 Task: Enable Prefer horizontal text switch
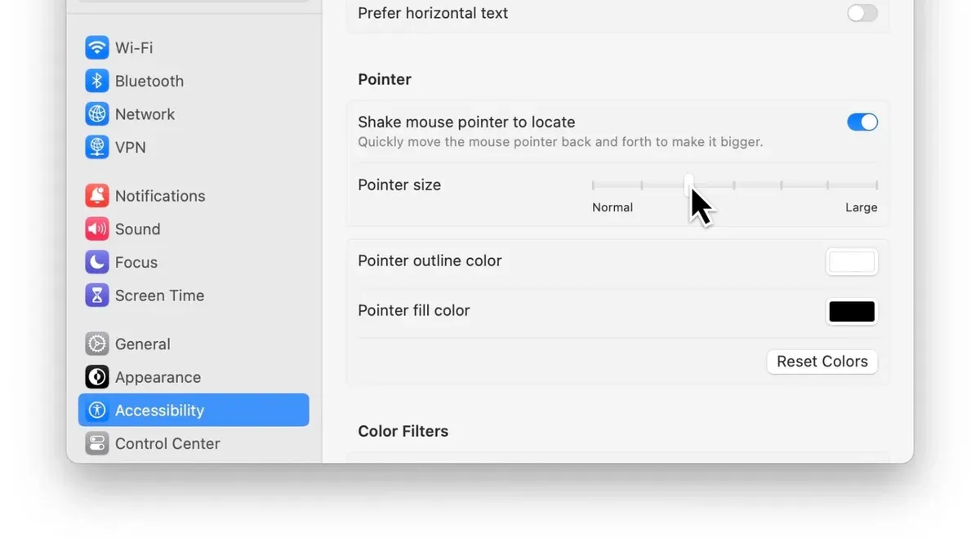[x=862, y=13]
